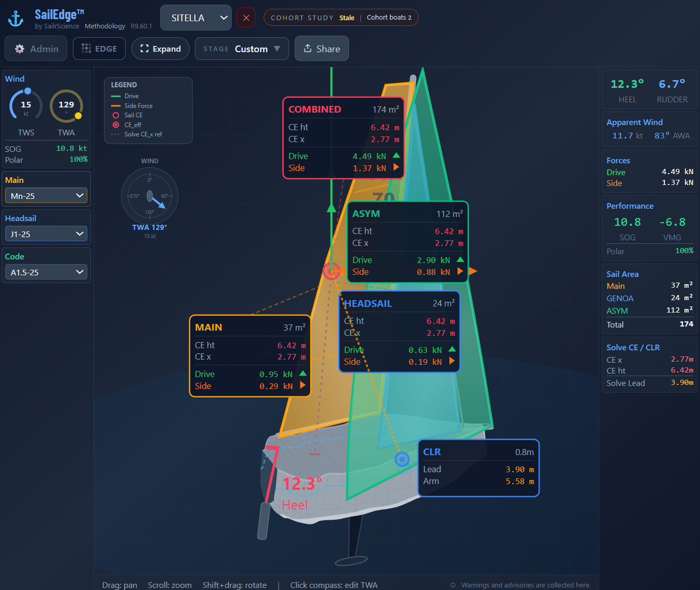The image size is (700, 590).
Task: Open the STAGE Custom menu
Action: 241,48
